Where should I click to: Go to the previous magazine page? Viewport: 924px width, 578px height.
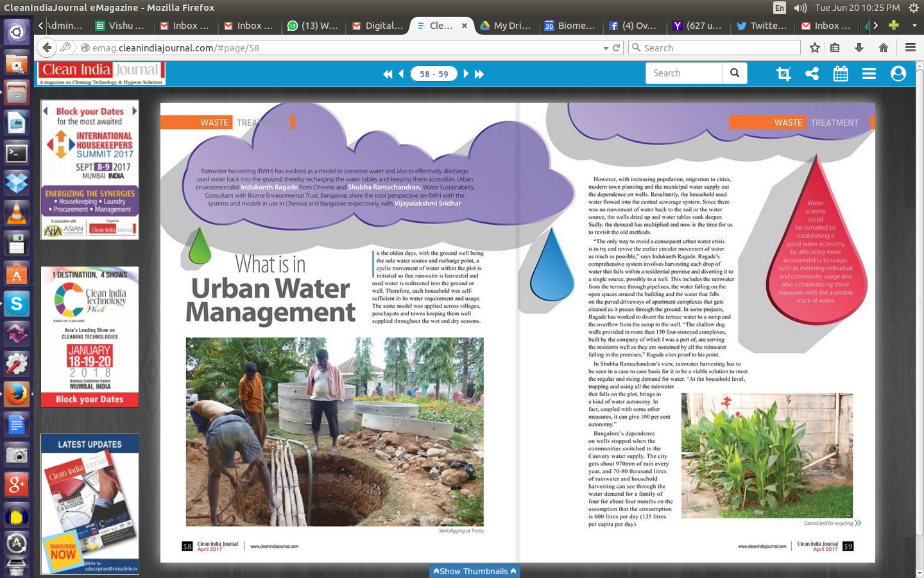402,74
